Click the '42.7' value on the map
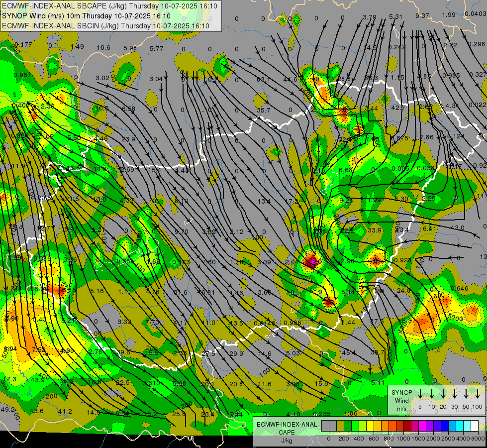Screen dimensions: 487x448 [397, 108]
